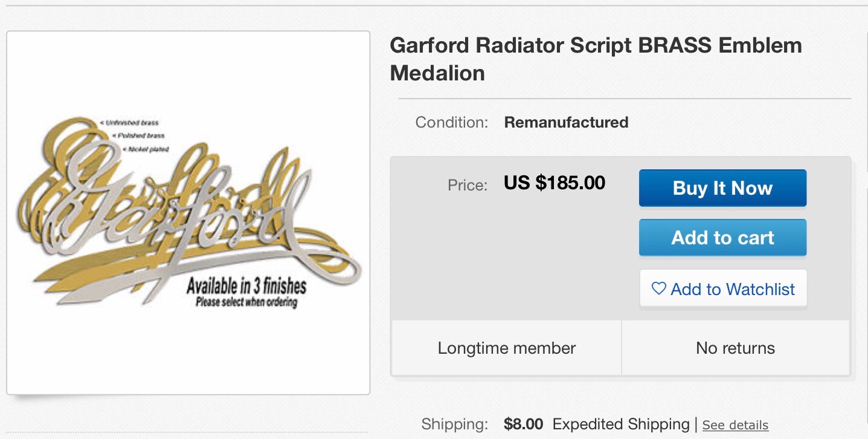Click the Remanufactured condition value
868x439 pixels.
pos(566,122)
